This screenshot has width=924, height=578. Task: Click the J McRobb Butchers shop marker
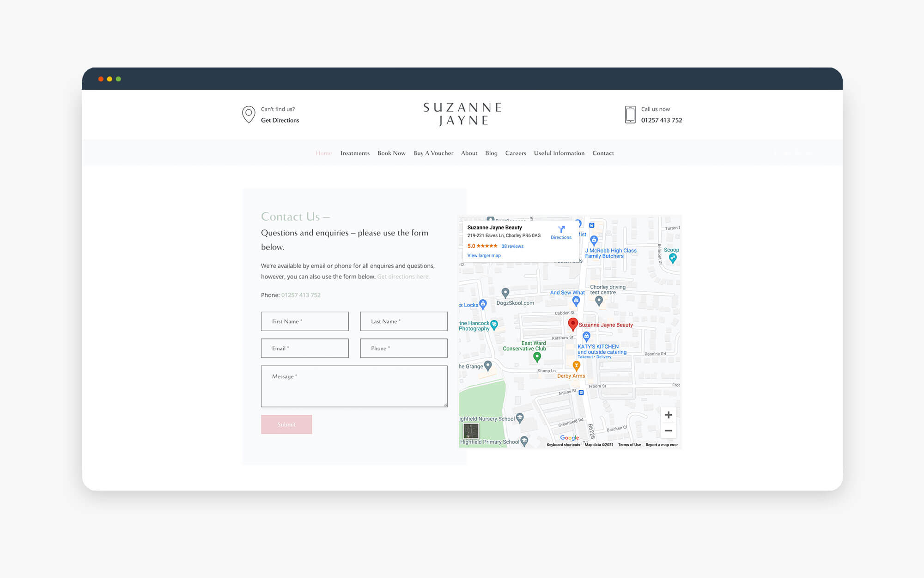594,240
